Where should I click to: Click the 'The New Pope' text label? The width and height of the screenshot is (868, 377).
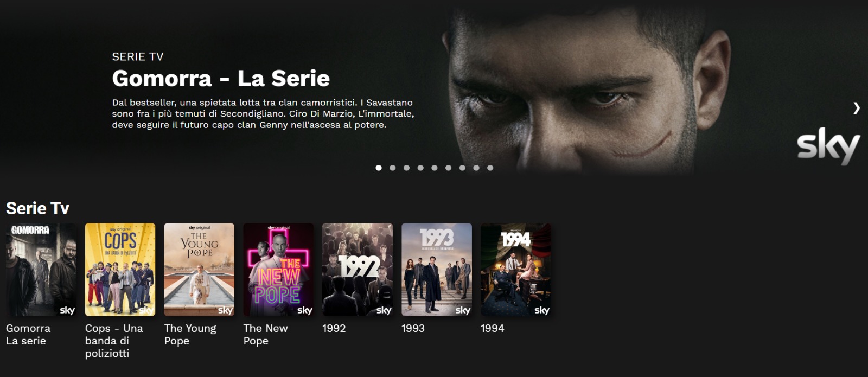[x=266, y=334]
